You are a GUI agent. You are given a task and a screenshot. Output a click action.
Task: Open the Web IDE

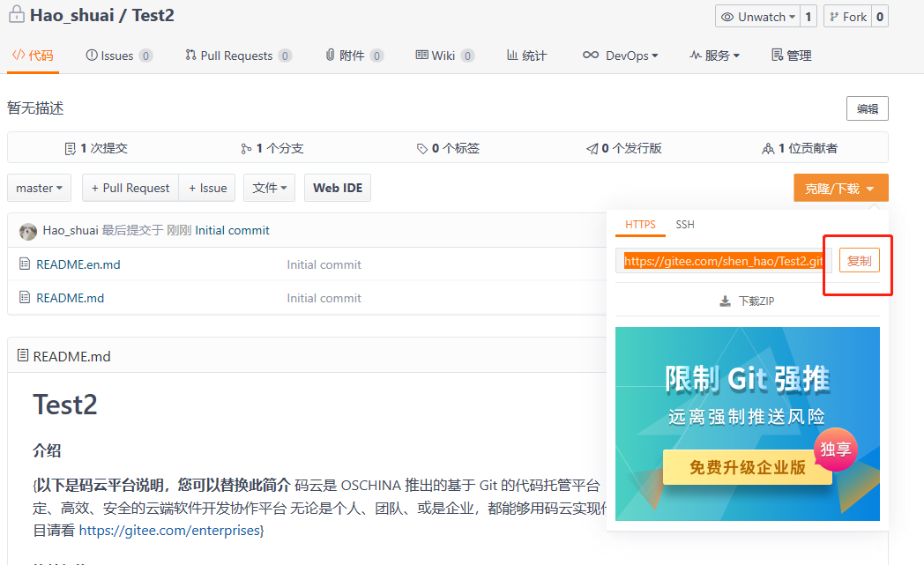click(338, 188)
